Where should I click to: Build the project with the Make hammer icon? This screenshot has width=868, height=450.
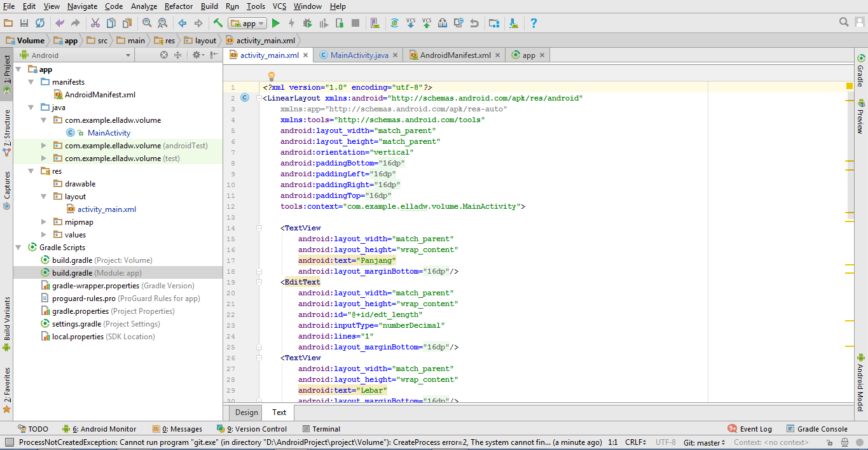click(x=218, y=22)
